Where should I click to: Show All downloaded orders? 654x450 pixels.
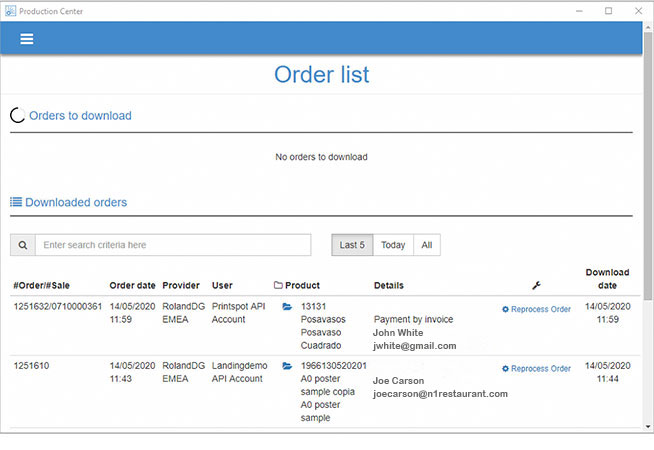tap(426, 245)
